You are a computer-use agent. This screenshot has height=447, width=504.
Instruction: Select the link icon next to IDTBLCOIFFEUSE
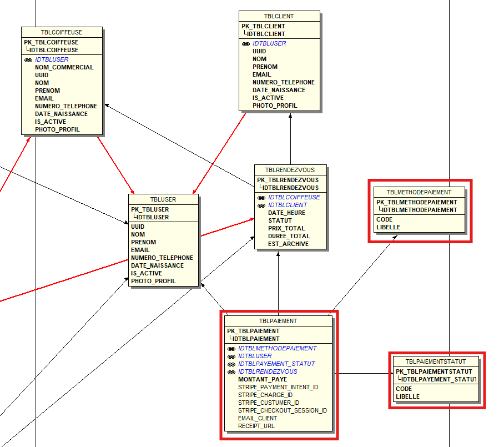[261, 198]
